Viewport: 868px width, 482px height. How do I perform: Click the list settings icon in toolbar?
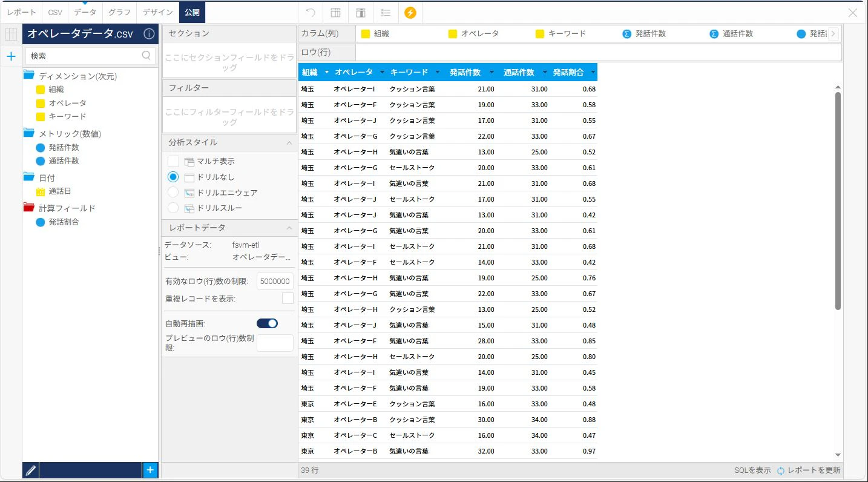pos(385,12)
